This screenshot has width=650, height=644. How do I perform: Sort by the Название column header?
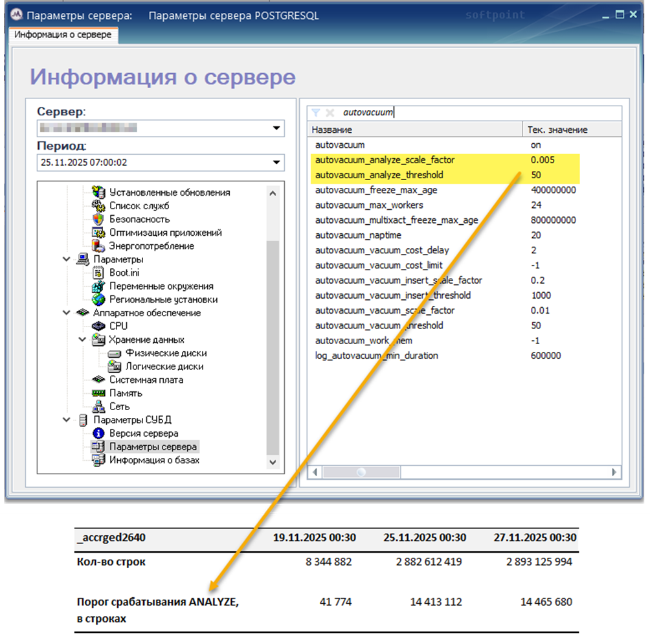tap(414, 130)
